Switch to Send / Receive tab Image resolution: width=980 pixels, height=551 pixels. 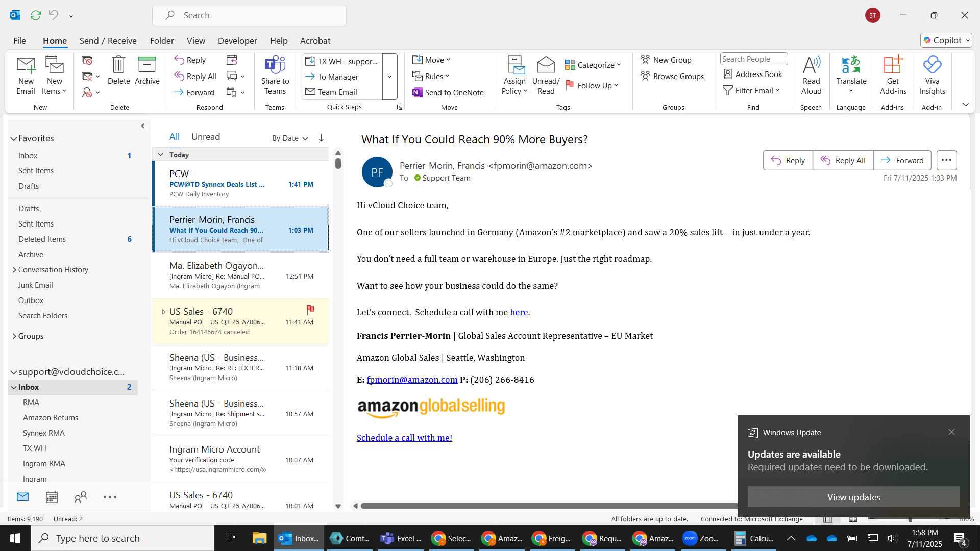coord(108,41)
